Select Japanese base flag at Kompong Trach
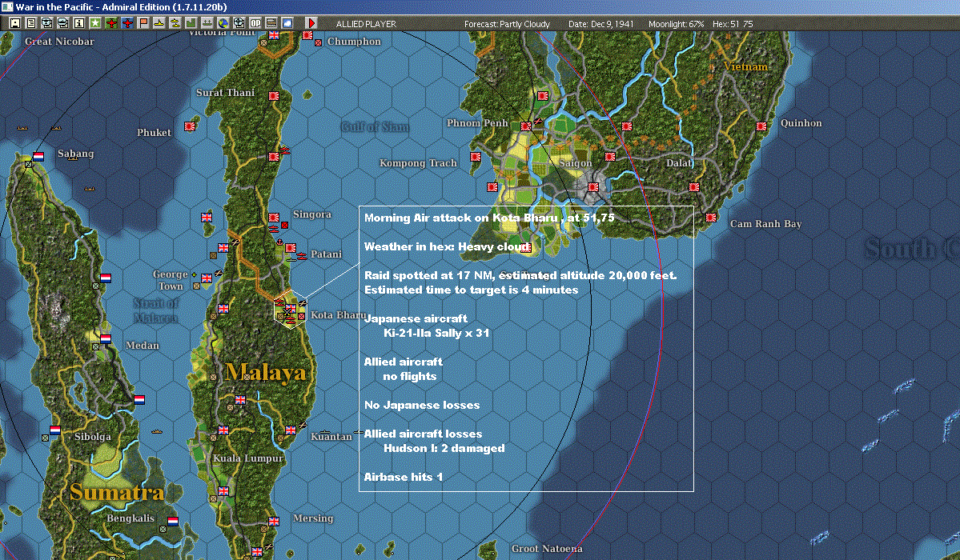 pos(476,157)
